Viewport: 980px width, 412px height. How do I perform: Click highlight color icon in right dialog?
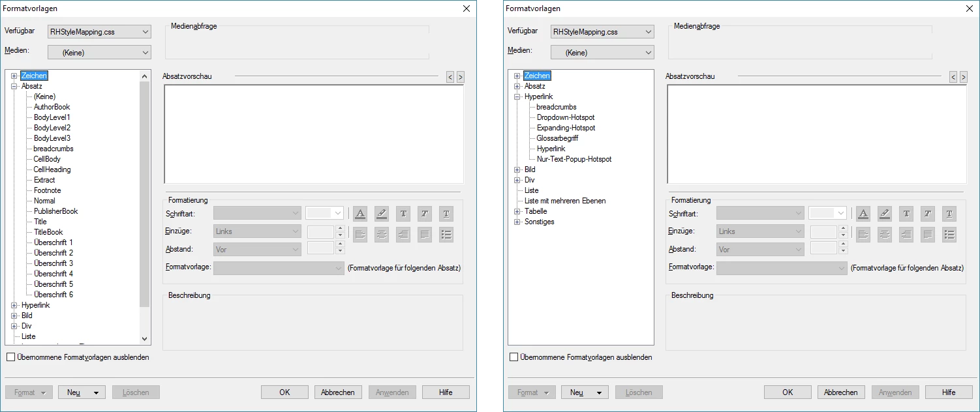[x=885, y=213]
